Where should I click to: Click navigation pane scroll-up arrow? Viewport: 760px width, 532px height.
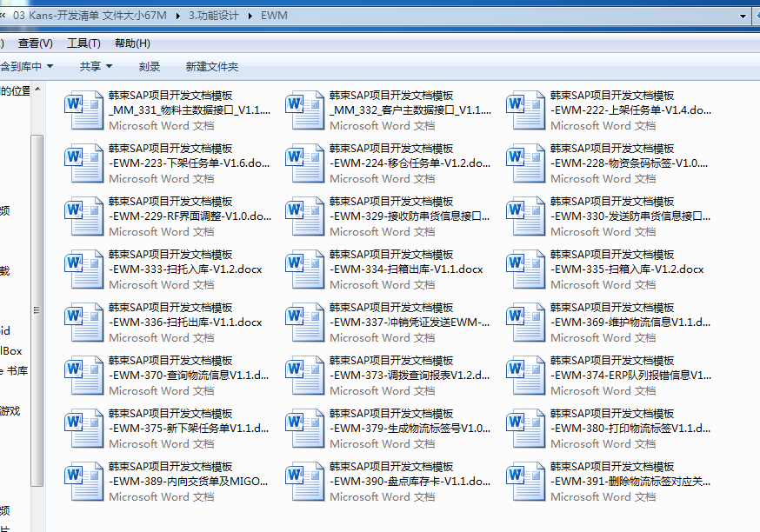pyautogui.click(x=37, y=90)
